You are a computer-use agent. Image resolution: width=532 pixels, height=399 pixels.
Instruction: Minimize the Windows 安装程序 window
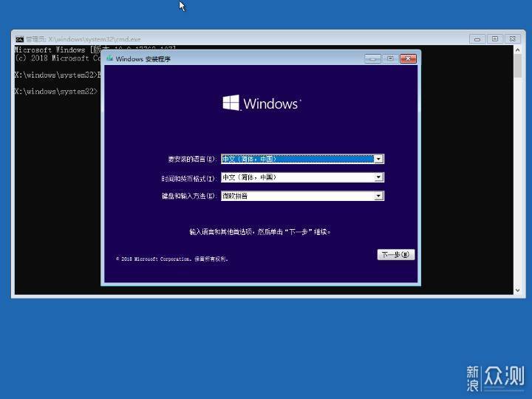coord(372,58)
